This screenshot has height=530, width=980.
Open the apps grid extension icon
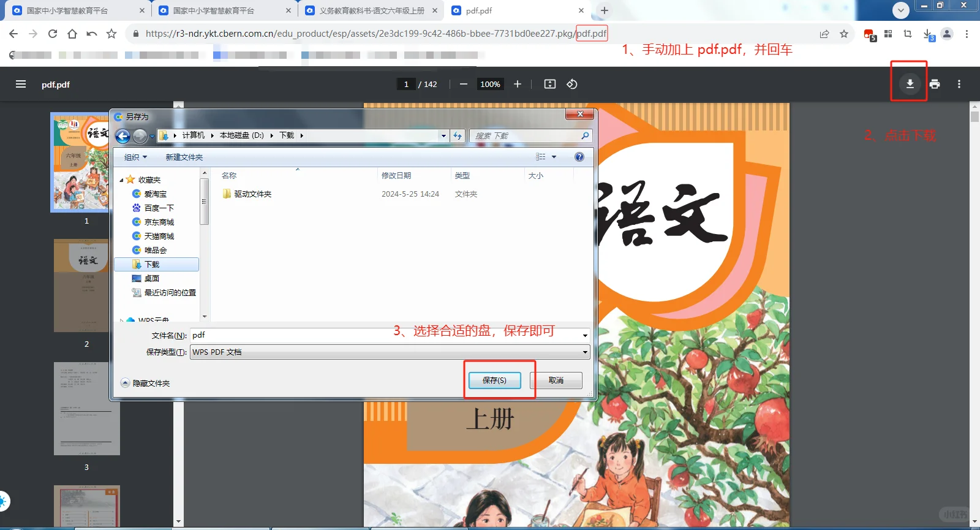[x=888, y=34]
